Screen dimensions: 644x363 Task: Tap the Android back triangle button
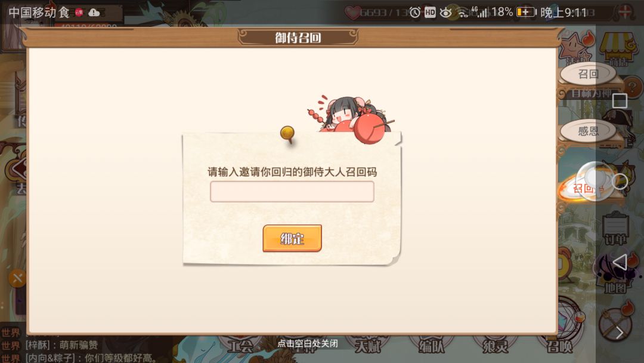click(x=620, y=262)
